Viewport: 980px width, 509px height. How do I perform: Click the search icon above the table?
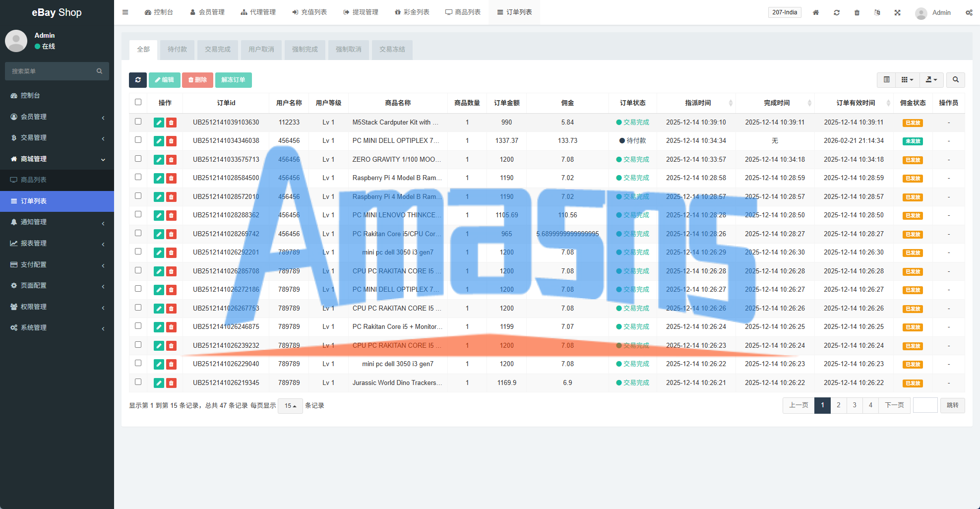[x=956, y=80]
